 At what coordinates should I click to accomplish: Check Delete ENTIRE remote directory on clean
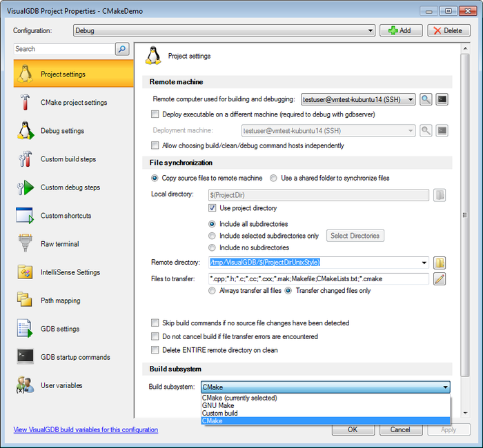point(155,350)
